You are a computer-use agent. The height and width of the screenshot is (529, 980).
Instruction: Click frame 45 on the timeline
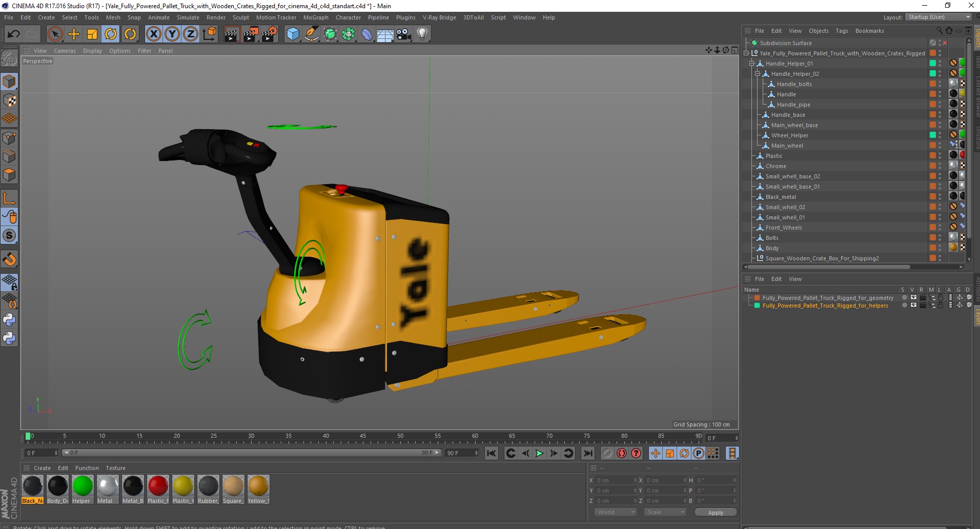363,437
